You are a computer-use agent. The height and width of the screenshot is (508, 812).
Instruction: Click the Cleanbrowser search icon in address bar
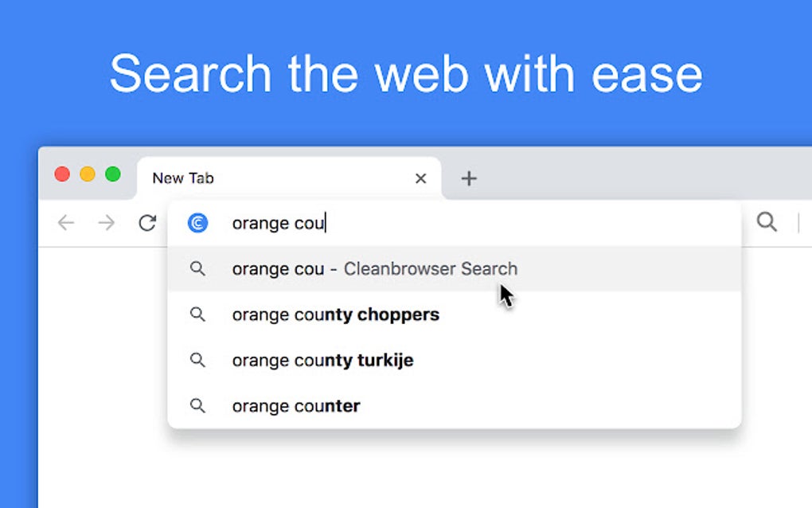pyautogui.click(x=196, y=223)
